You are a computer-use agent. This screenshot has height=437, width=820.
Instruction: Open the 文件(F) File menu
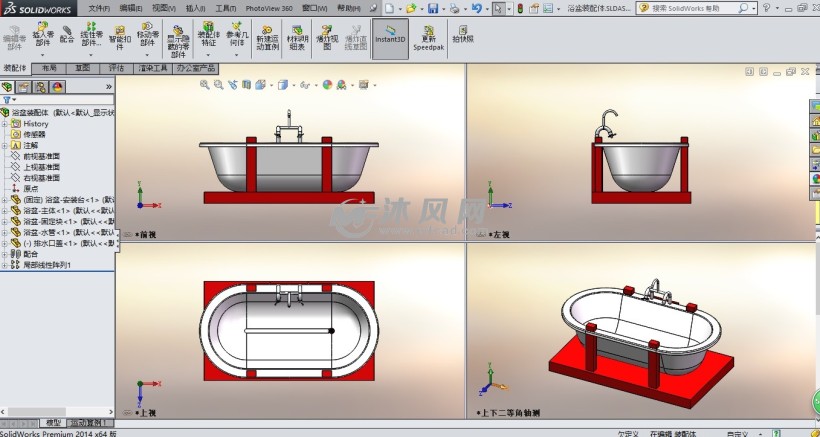click(x=99, y=8)
